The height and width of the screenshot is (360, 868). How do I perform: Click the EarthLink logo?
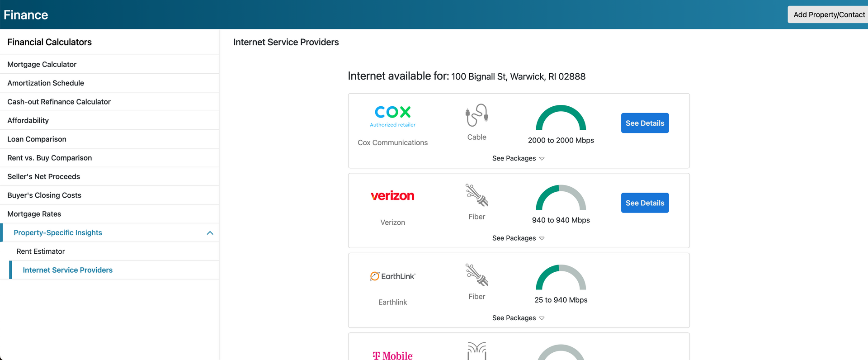(x=392, y=276)
